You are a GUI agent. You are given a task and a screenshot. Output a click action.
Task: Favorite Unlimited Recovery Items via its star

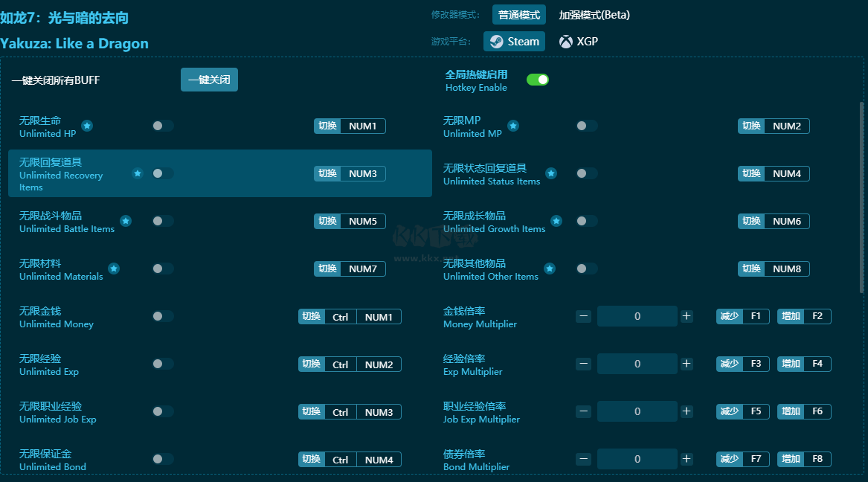tap(138, 173)
